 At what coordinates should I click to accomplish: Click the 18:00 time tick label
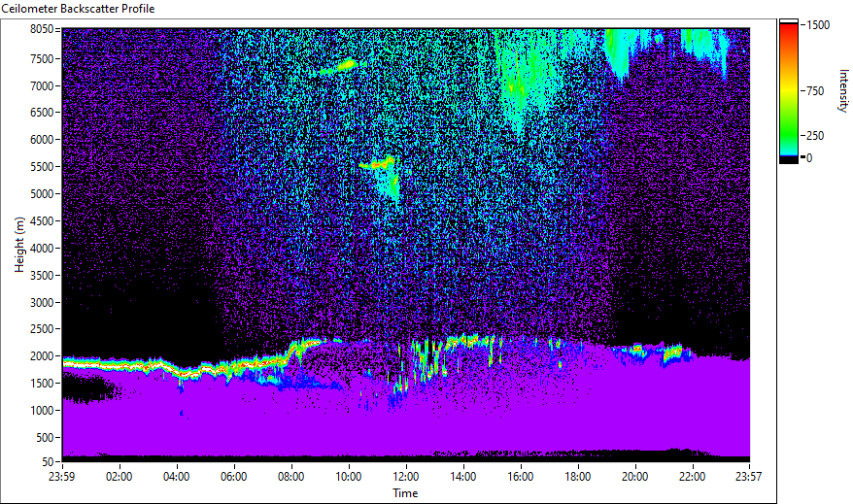coord(578,477)
